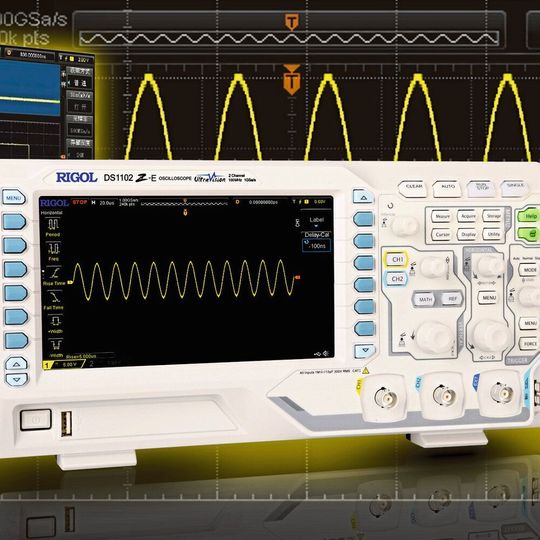The width and height of the screenshot is (540, 540).
Task: Push the softkey beside the Fall Time item
Action: pos(16,293)
